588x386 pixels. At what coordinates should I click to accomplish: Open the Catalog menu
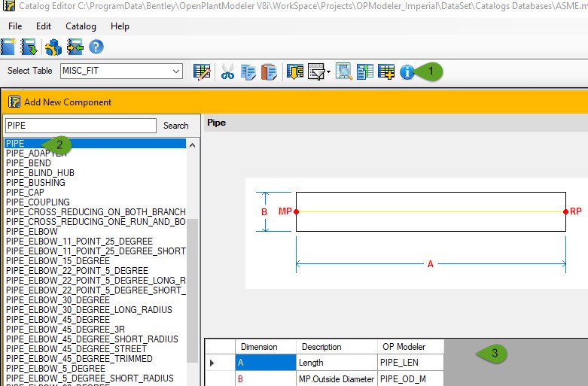click(x=81, y=26)
